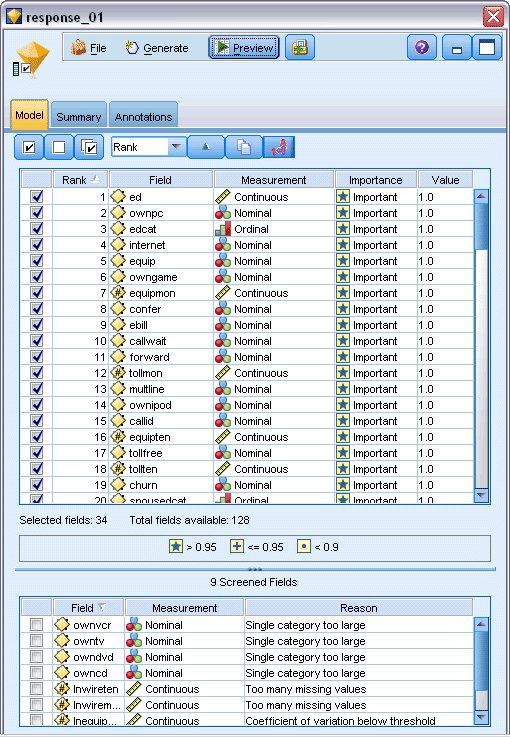This screenshot has height=737, width=510.
Task: Click the Nominal icon in churn row
Action: click(x=223, y=485)
